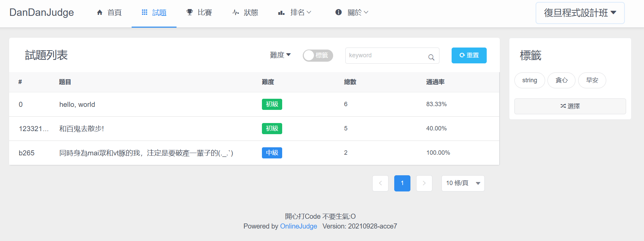
Task: Click the trophy icon for 比賽
Action: pyautogui.click(x=190, y=12)
